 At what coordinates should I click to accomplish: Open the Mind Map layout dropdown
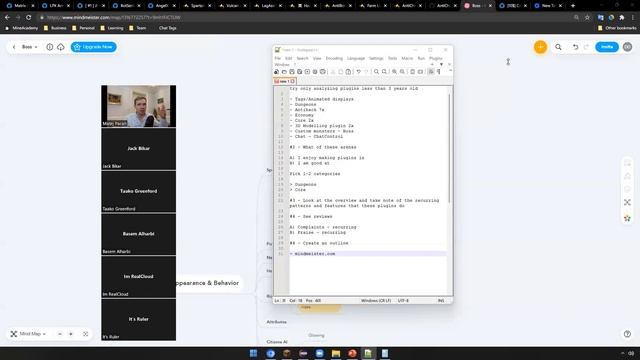(28, 334)
